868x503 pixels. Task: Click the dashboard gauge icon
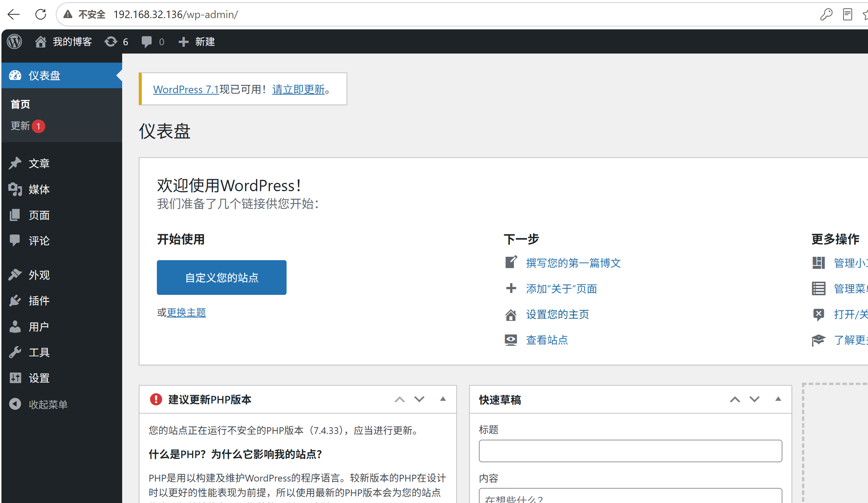point(15,75)
